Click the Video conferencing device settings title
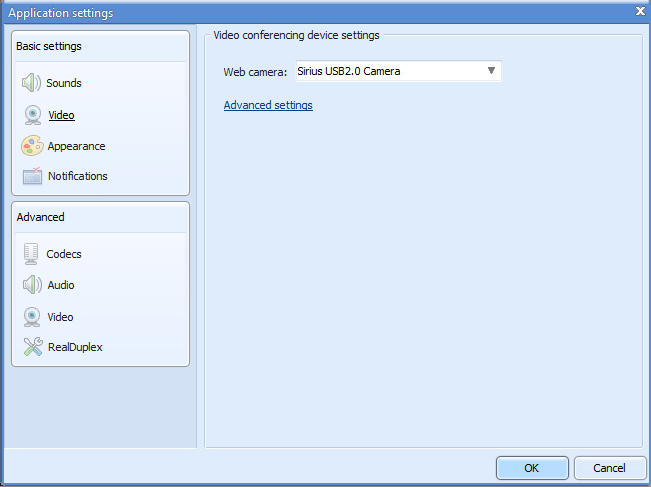Viewport: 651px width, 487px height. click(296, 35)
